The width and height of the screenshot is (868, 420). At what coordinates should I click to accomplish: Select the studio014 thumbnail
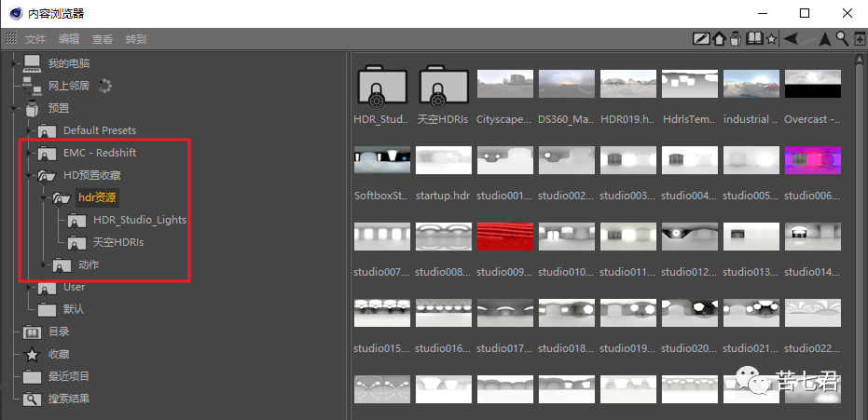coord(813,237)
